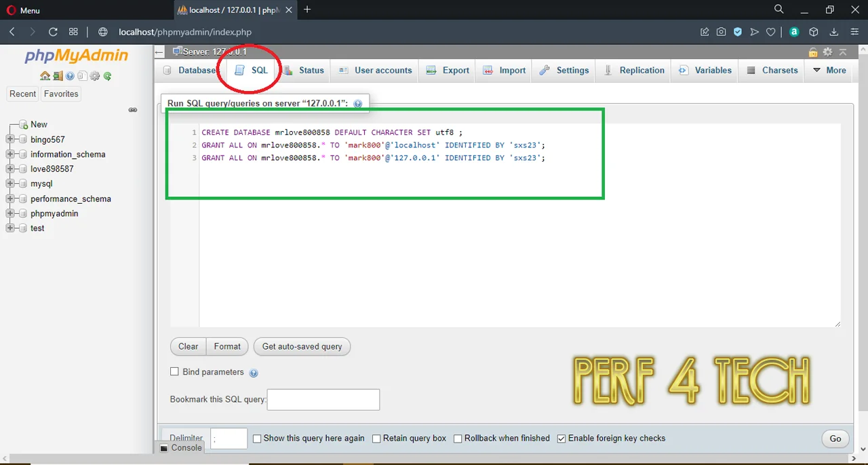Screen dimensions: 868x465
Task: Click the Go button
Action: (835, 439)
